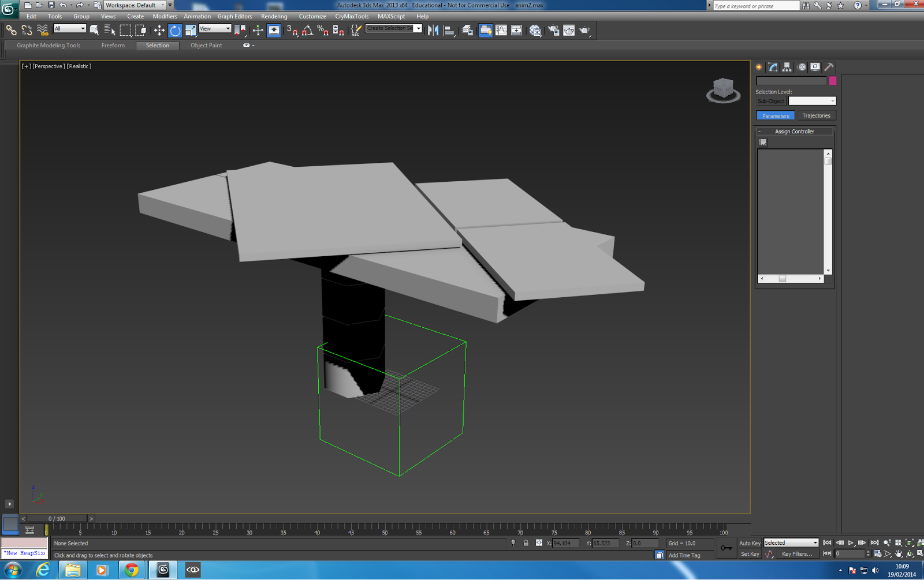Toggle the Window/Crossing selection mode

click(141, 30)
